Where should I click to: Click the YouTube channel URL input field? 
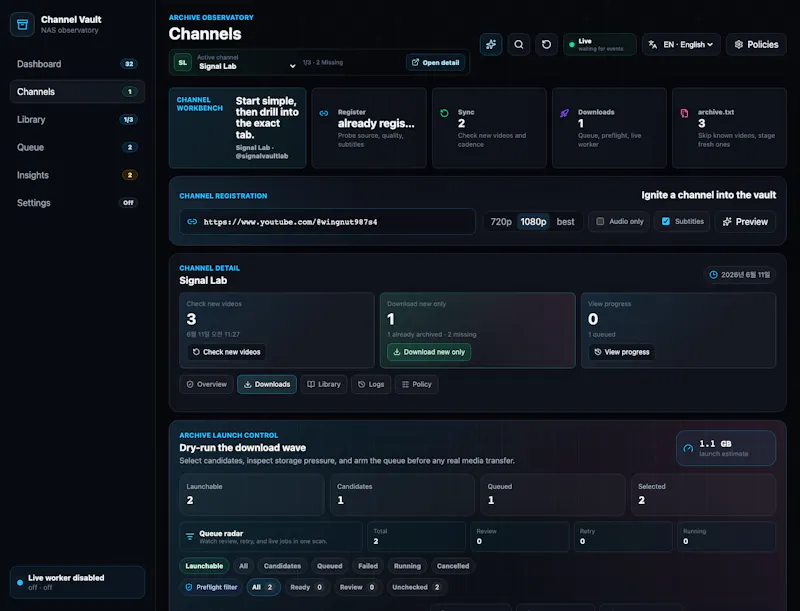tap(328, 222)
